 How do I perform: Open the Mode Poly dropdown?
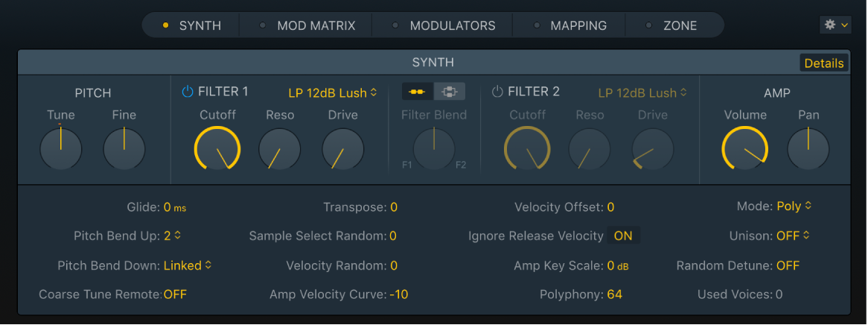[x=794, y=206]
